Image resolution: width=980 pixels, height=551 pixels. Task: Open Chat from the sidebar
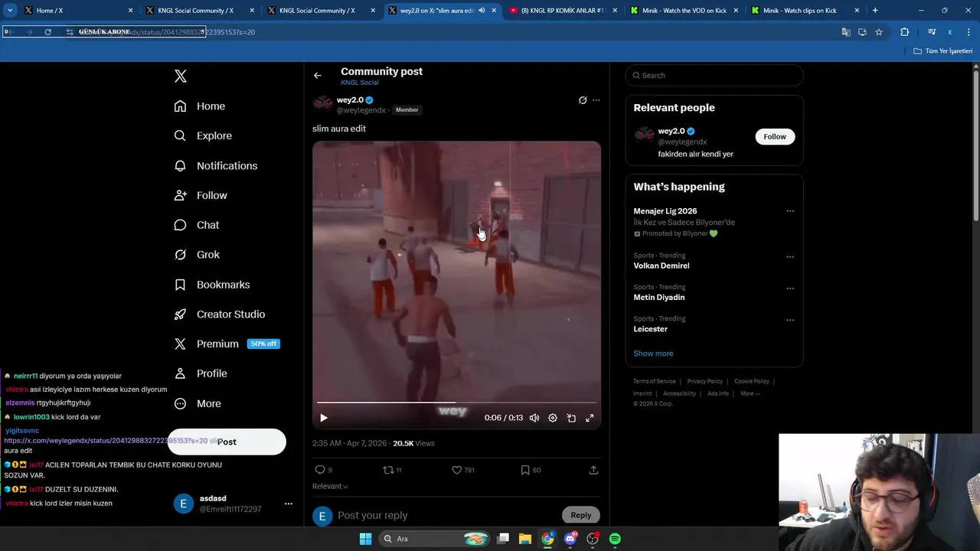pyautogui.click(x=197, y=225)
